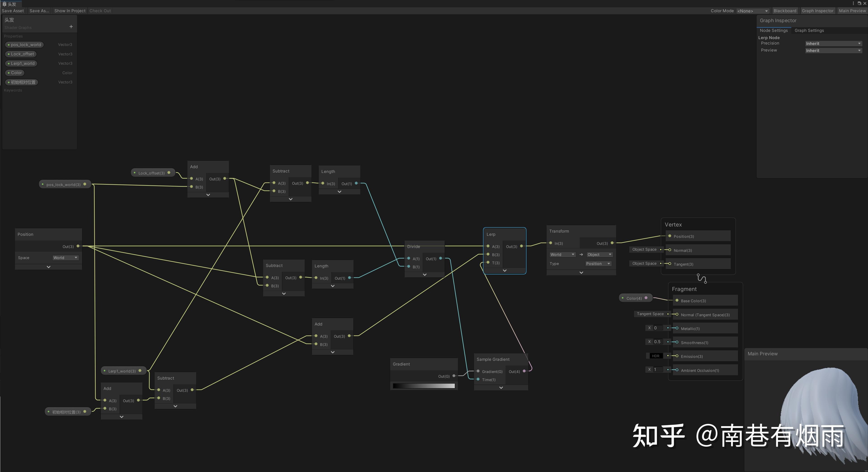Click the Base Color(3) port in Fragment block
Viewport: 868px width, 472px height.
pyautogui.click(x=677, y=300)
